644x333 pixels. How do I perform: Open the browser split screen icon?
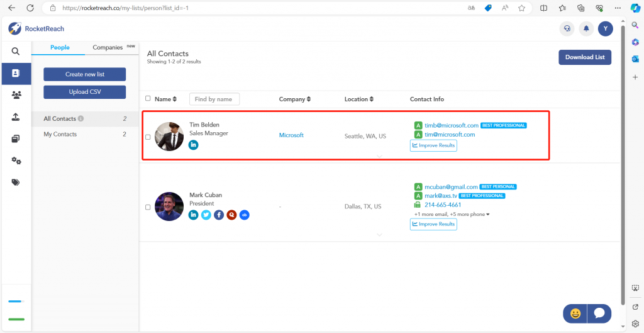(x=544, y=8)
